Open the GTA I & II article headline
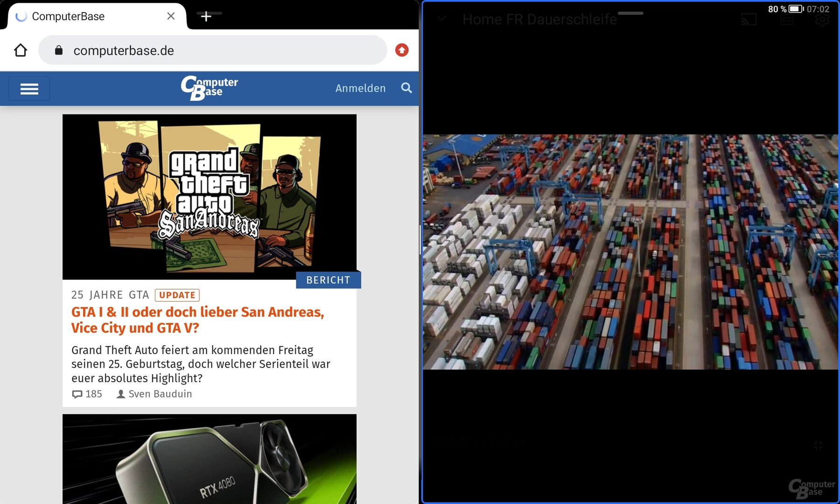This screenshot has width=840, height=504. (198, 320)
